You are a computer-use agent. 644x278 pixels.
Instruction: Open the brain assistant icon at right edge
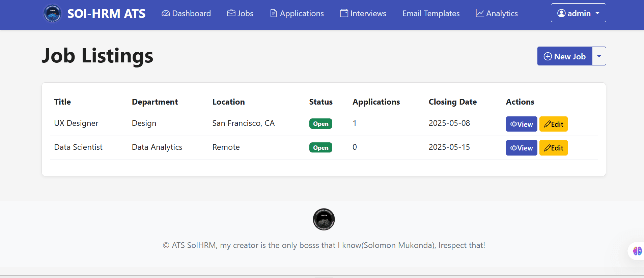[637, 251]
